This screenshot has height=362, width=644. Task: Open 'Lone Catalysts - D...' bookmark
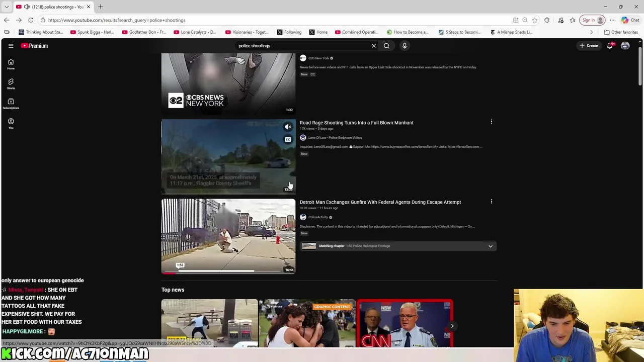(195, 32)
